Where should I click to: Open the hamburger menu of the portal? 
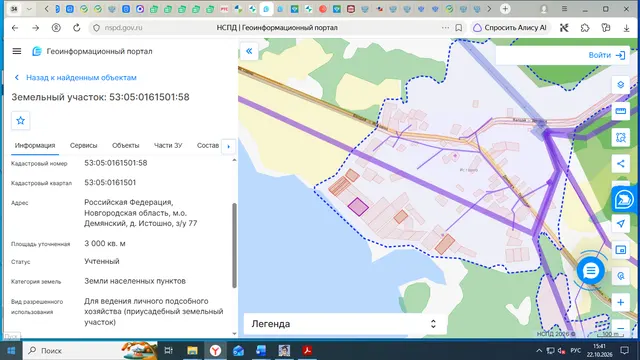point(17,51)
